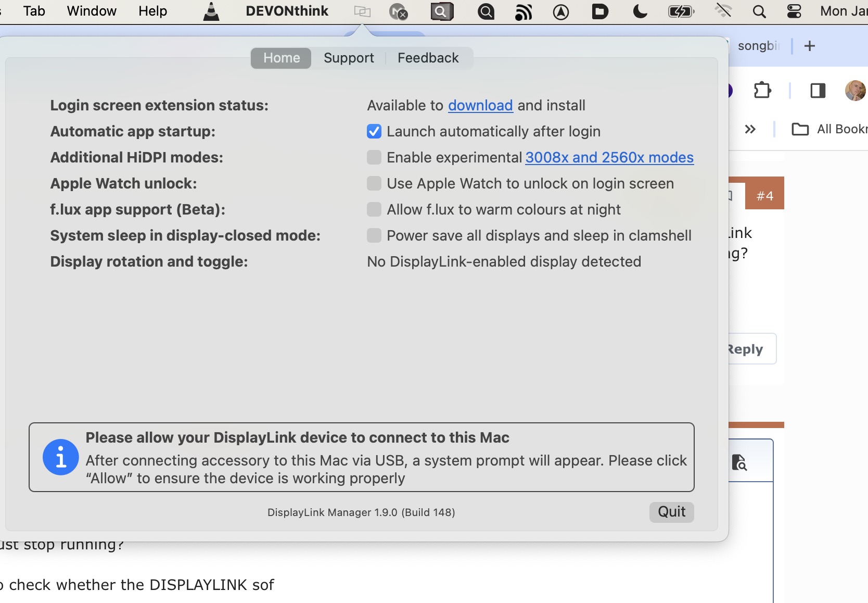
Task: Switch to the Support tab
Action: point(349,58)
